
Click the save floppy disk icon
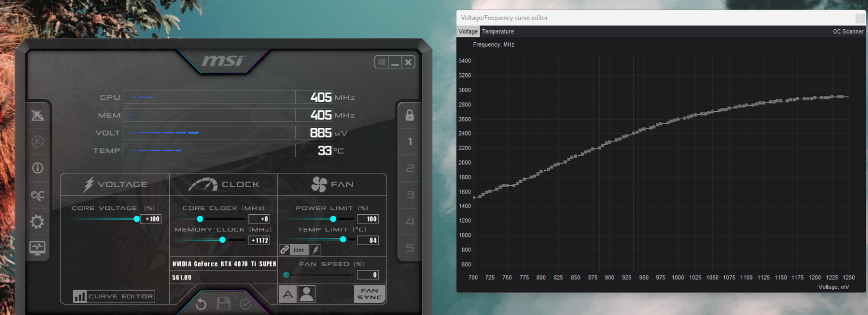(224, 304)
